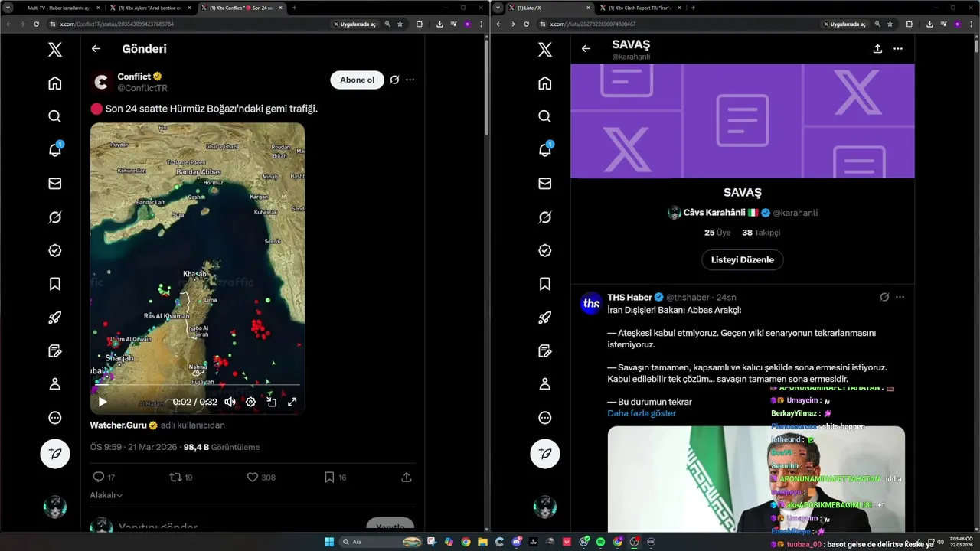Open tab search dropdown in left browser
Image resolution: width=980 pixels, height=551 pixels.
coord(8,8)
